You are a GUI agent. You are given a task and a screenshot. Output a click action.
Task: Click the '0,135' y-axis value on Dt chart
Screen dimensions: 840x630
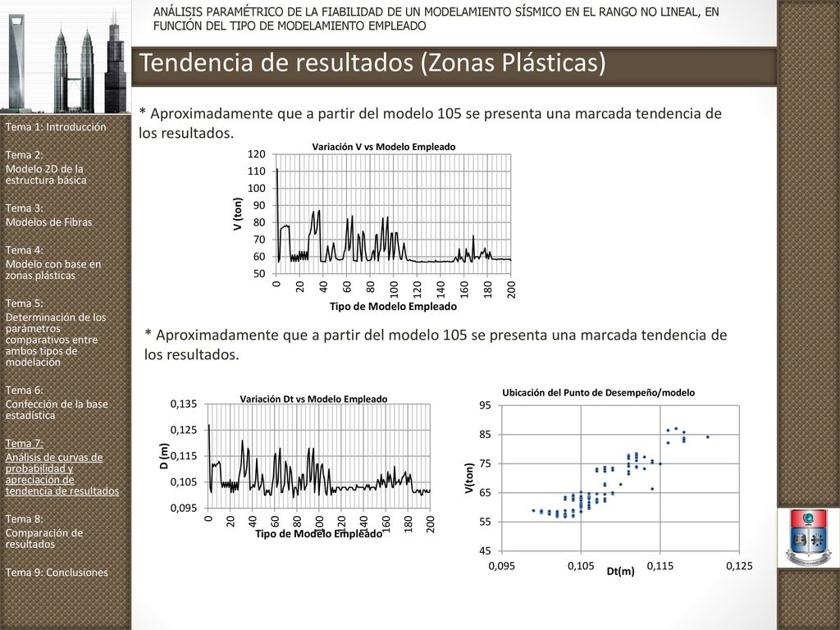184,404
